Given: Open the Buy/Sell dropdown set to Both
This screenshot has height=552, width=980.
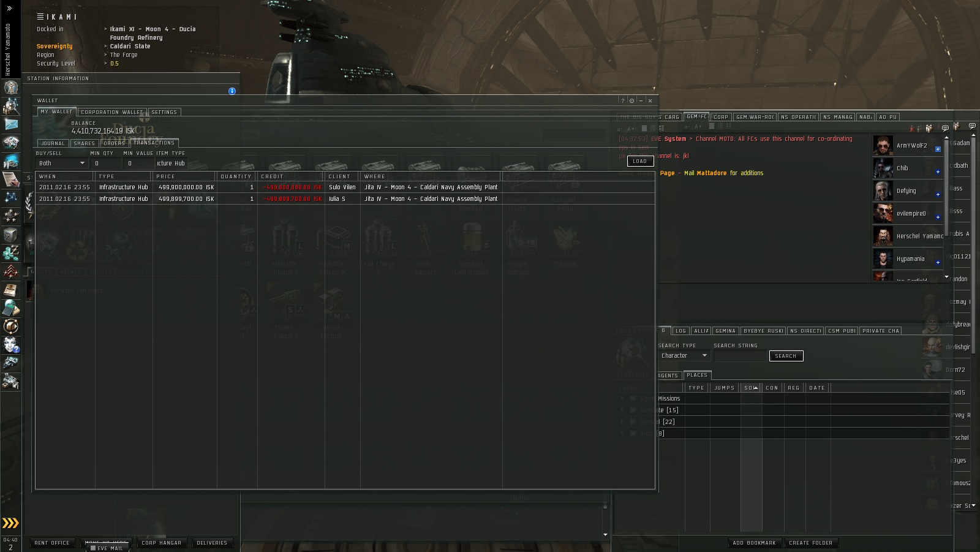Looking at the screenshot, I should pos(61,164).
